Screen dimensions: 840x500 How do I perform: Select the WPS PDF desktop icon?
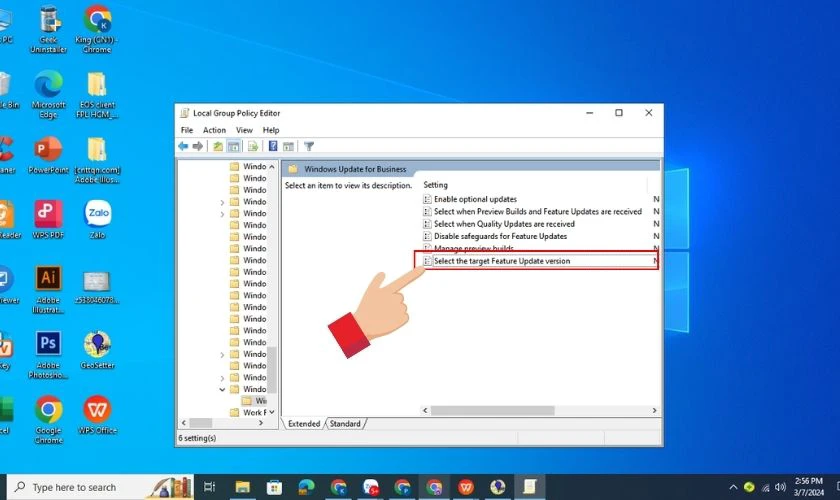48,220
